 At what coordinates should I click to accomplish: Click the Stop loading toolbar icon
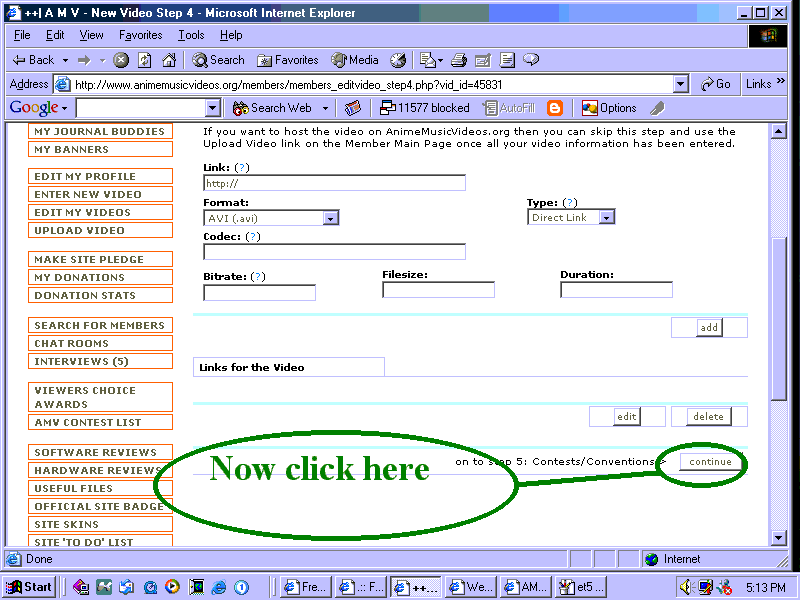pyautogui.click(x=121, y=60)
